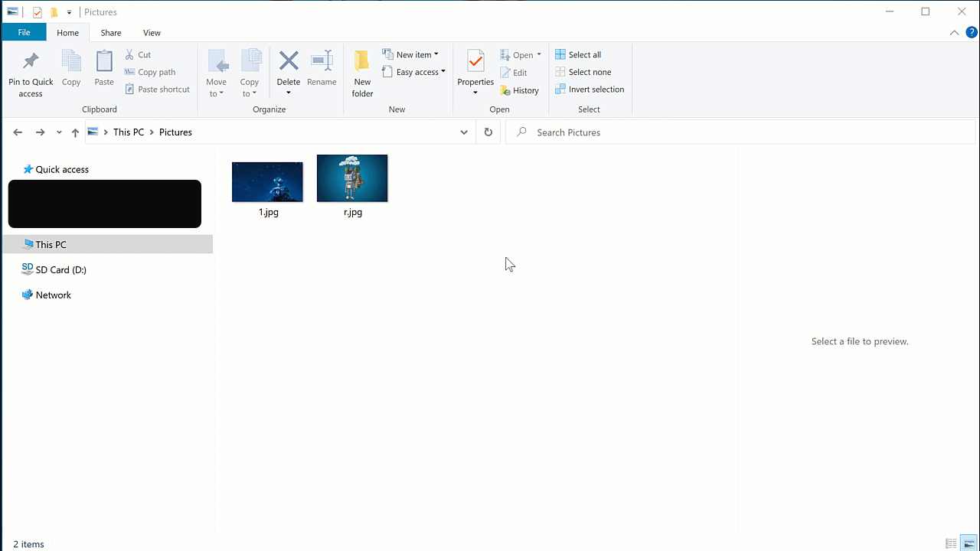
Task: Go back with the Back arrow
Action: pos(18,132)
